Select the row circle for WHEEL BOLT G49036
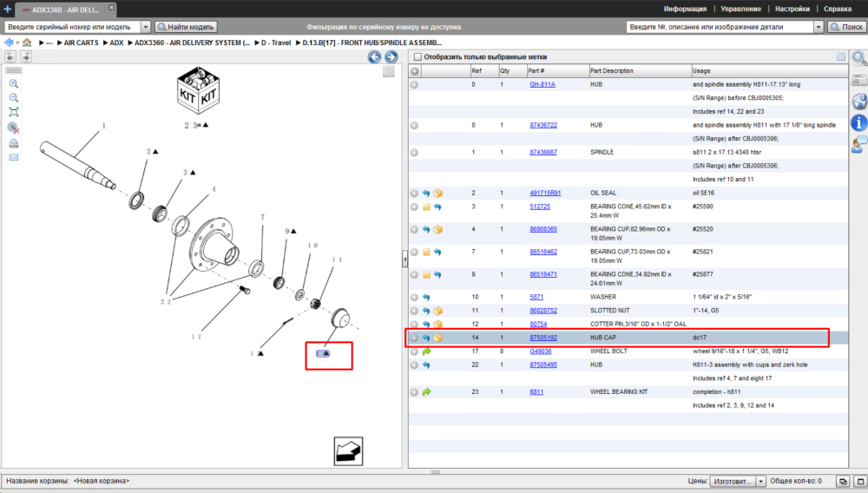The image size is (868, 493). [414, 352]
